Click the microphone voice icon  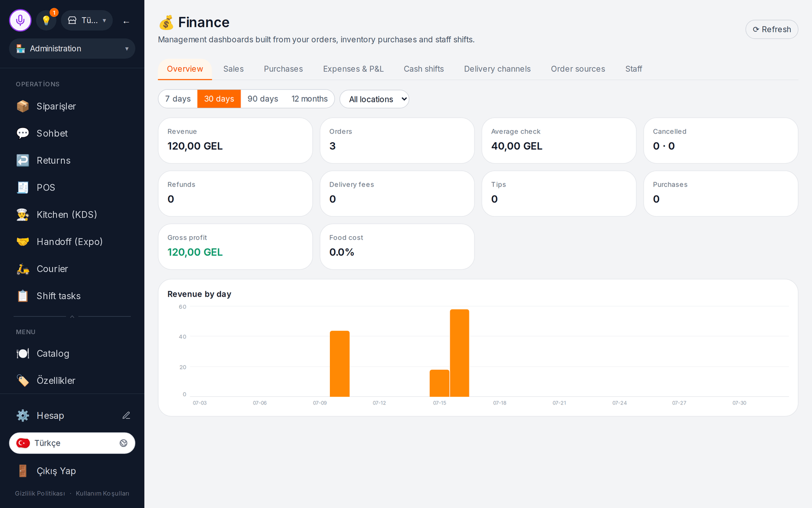pos(20,20)
